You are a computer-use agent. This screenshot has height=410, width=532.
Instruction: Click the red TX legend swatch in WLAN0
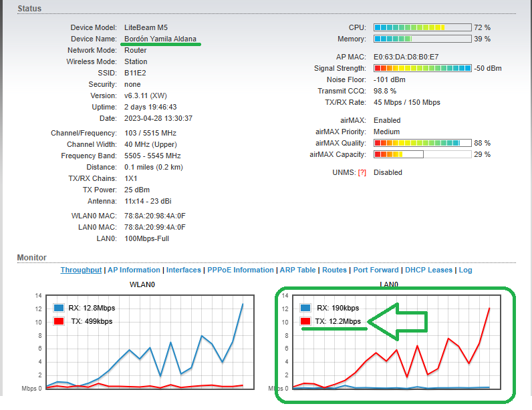click(59, 321)
